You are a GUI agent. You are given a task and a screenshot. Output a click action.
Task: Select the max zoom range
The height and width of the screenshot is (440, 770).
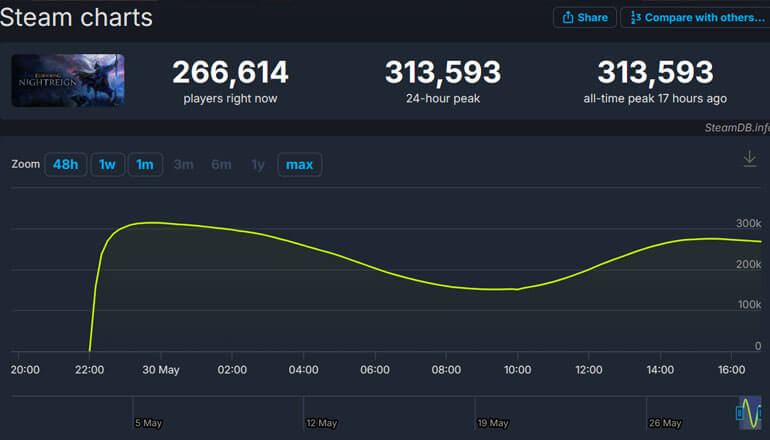(299, 164)
